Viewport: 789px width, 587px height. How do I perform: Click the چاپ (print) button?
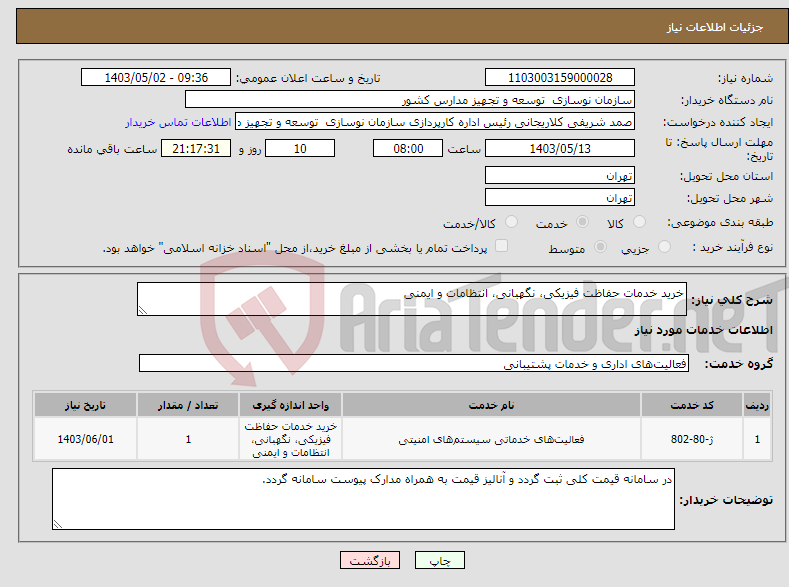point(439,560)
